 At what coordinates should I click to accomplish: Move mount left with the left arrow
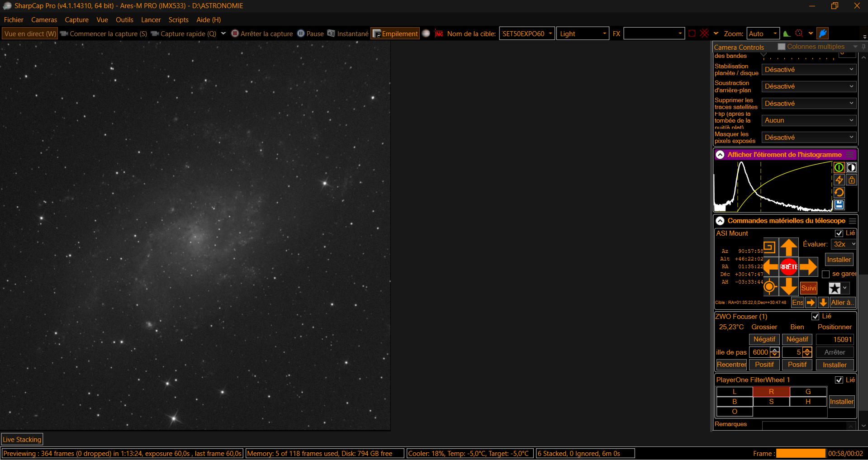coord(771,267)
